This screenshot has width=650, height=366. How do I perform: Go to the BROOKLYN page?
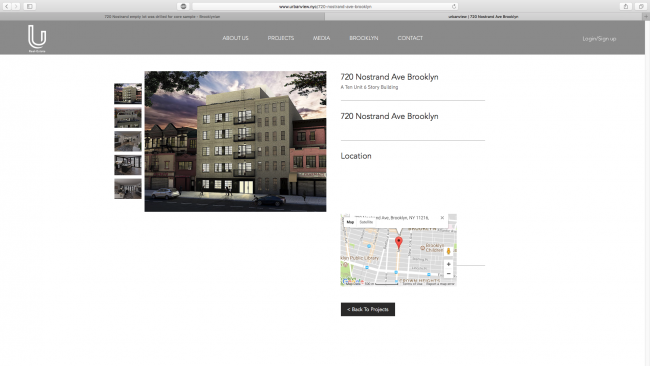tap(364, 38)
